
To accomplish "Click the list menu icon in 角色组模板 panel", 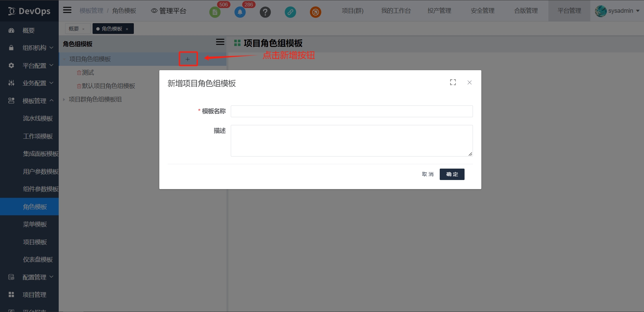I will coord(220,42).
